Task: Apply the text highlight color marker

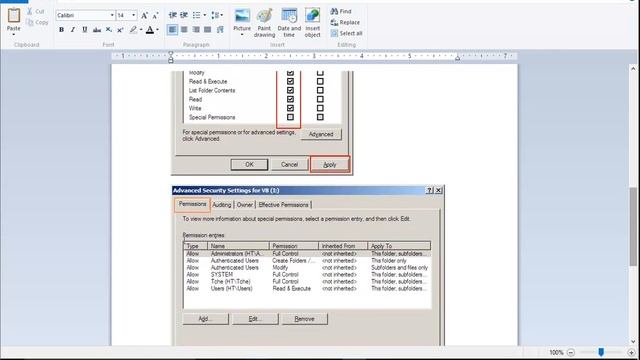Action: [x=133, y=29]
